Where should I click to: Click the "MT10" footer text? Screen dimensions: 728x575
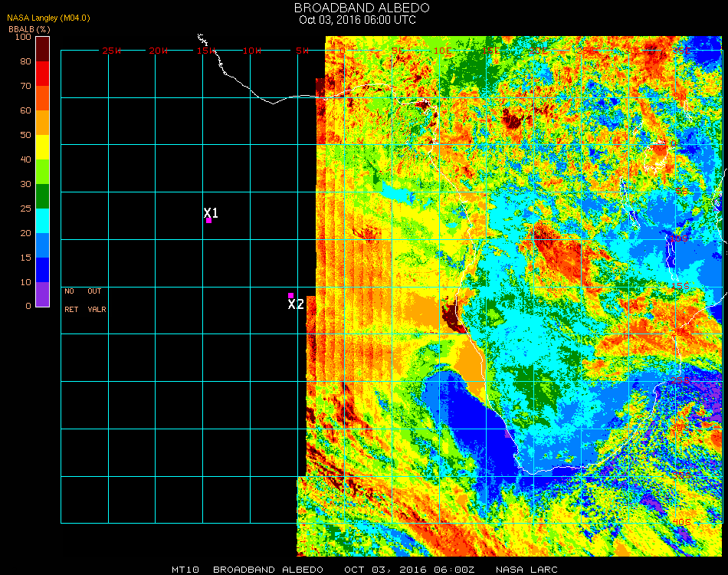tap(185, 570)
